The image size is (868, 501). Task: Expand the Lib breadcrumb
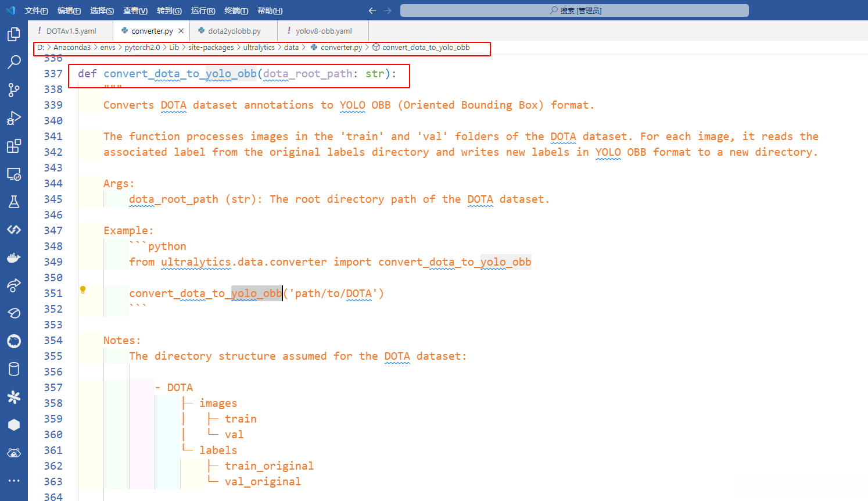click(x=174, y=48)
